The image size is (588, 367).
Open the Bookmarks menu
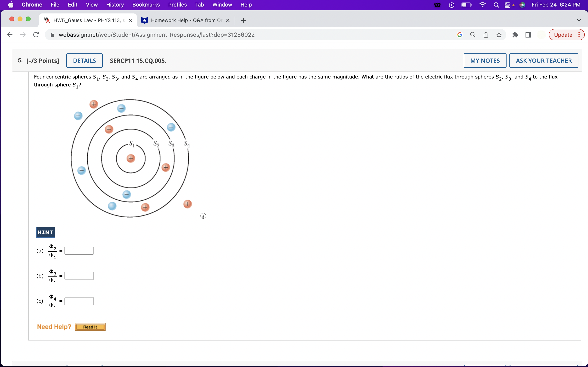146,5
